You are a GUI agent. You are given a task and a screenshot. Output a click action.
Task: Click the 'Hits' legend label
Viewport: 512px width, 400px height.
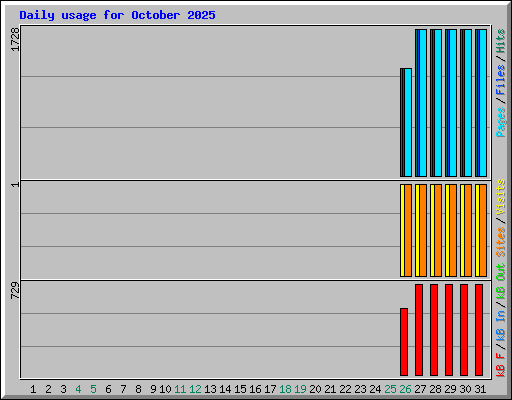tap(501, 41)
